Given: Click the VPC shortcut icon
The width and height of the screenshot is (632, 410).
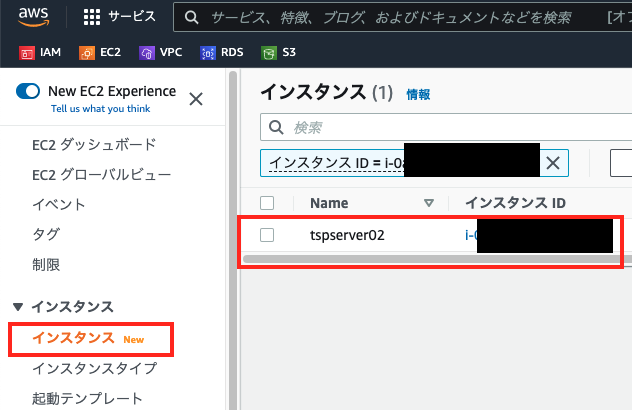Looking at the screenshot, I should (x=147, y=53).
